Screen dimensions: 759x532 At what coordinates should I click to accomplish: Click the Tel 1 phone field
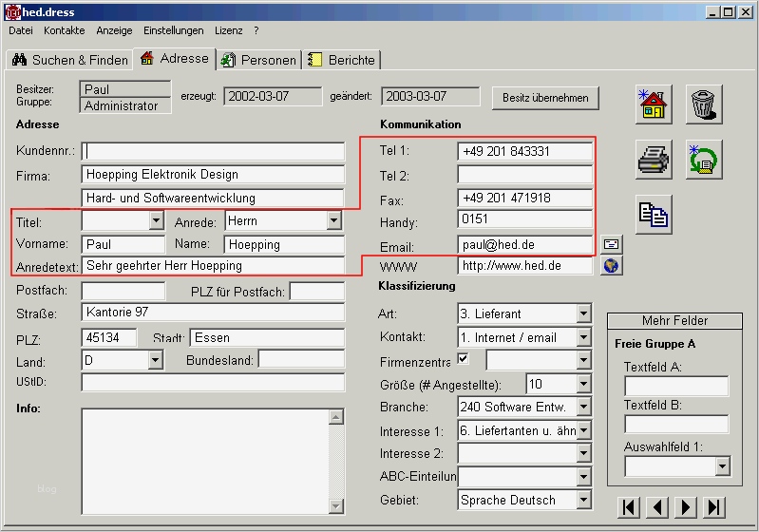(x=525, y=151)
